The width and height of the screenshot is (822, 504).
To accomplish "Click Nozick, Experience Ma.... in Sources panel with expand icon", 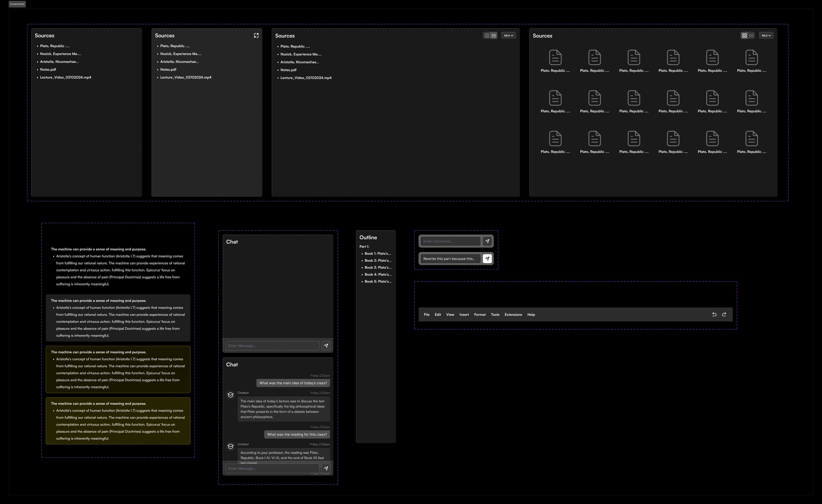I will pos(181,54).
